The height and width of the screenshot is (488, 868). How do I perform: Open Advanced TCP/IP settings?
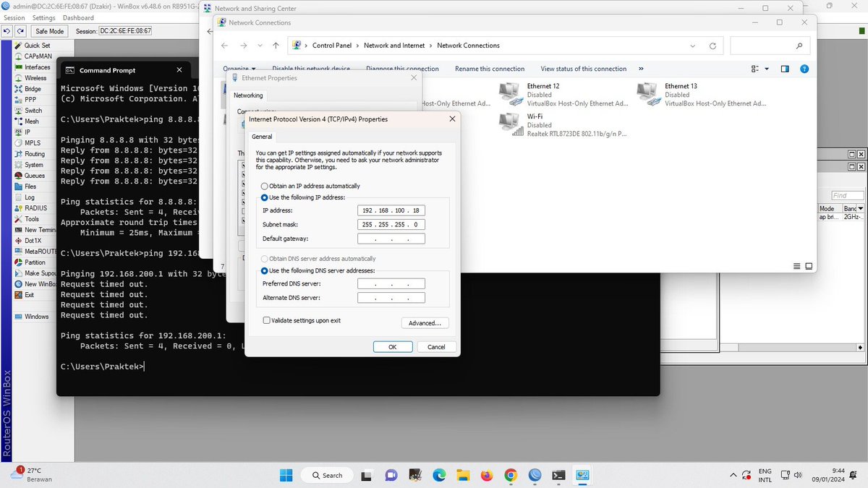click(425, 323)
